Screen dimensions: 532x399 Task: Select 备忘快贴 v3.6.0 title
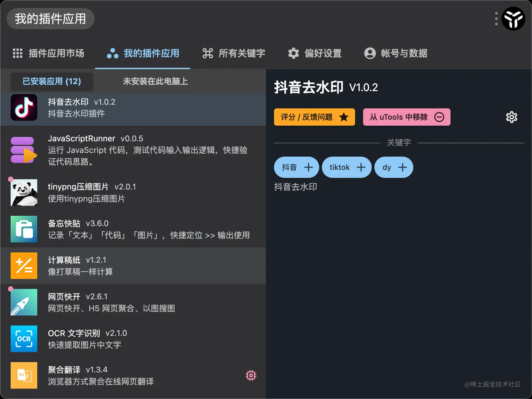click(x=78, y=223)
